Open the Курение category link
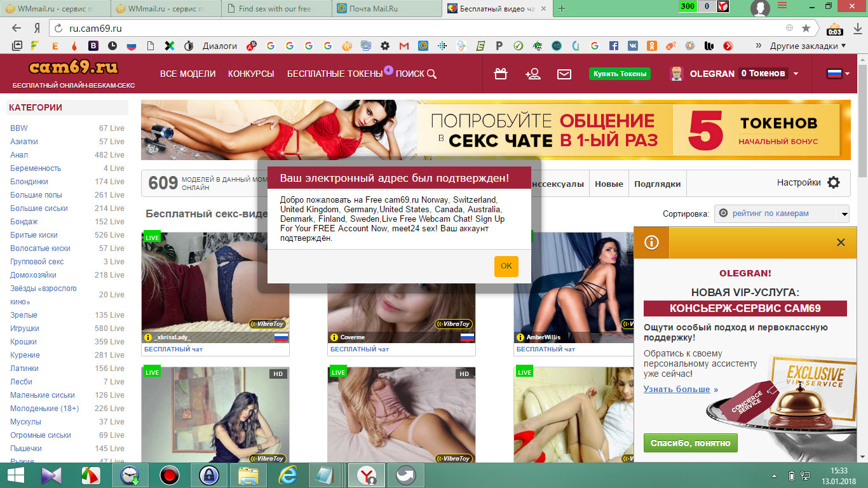Viewport: 868px width, 488px height. [x=25, y=355]
